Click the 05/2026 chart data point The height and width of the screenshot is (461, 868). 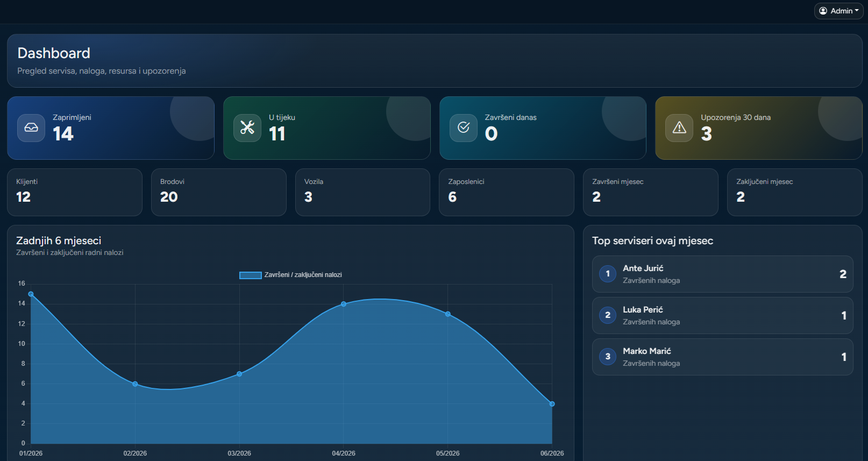448,314
